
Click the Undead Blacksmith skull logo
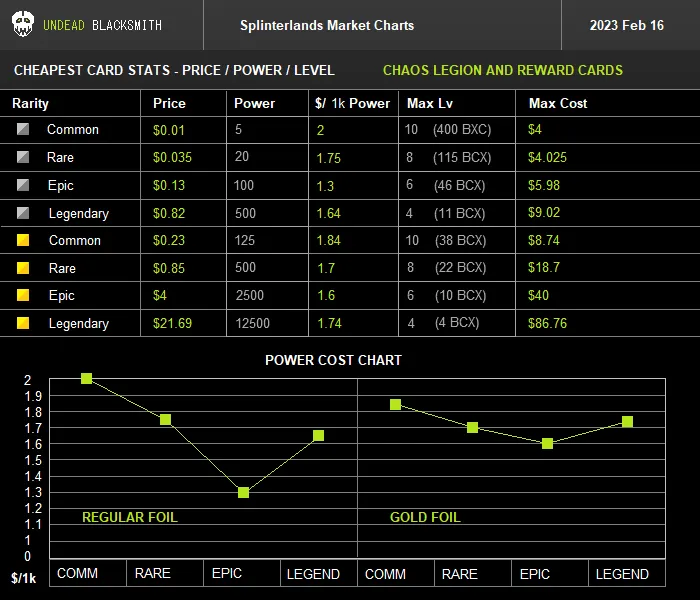click(23, 25)
